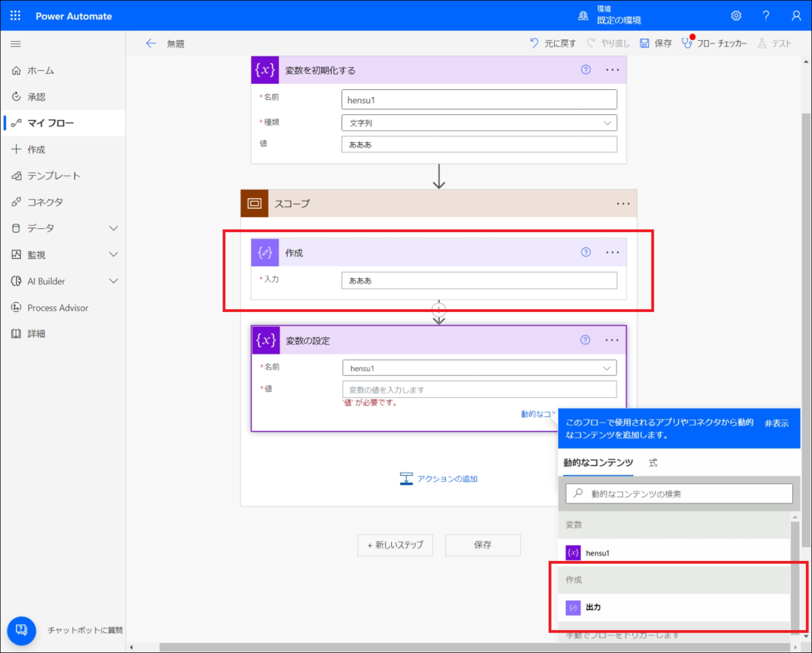Open the 変数を初期化する ellipsis menu
Image resolution: width=812 pixels, height=653 pixels.
click(x=612, y=70)
